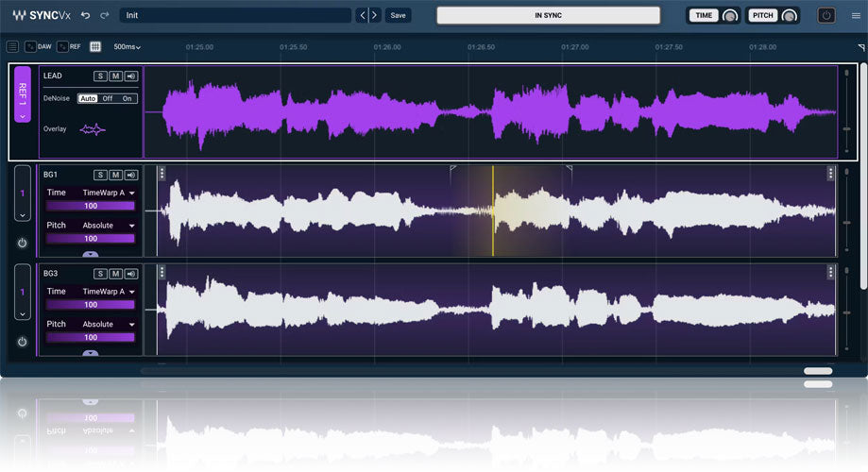
Task: Open BG1 waveform left options dots
Action: click(162, 174)
